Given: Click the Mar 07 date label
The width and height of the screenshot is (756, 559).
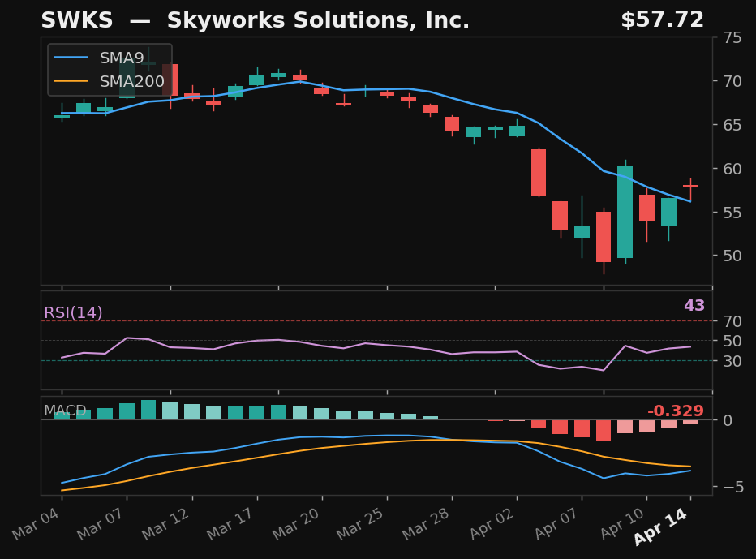Looking at the screenshot, I should [101, 524].
